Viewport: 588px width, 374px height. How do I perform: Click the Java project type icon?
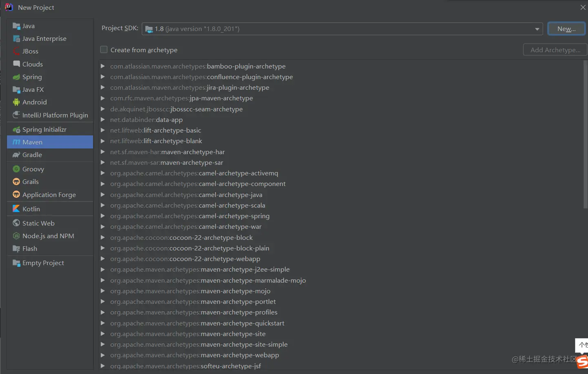[16, 26]
